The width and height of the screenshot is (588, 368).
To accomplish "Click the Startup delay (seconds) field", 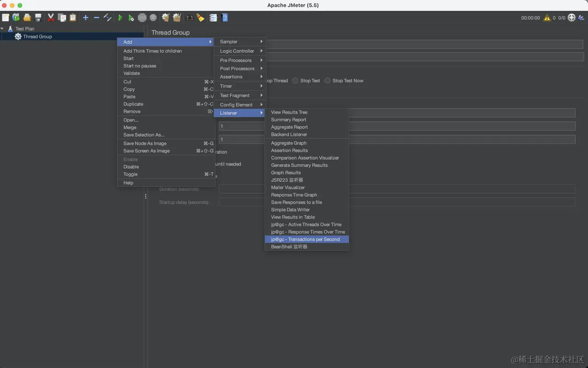I will [x=397, y=202].
